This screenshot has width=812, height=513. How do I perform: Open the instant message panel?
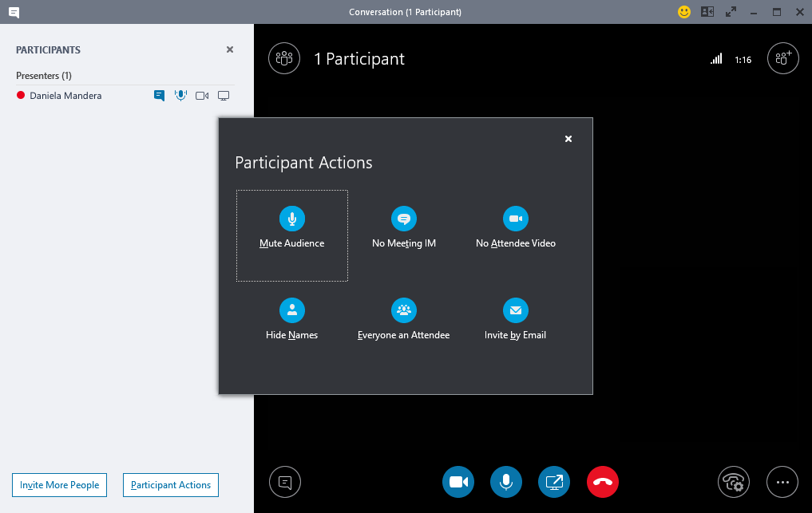coord(284,482)
